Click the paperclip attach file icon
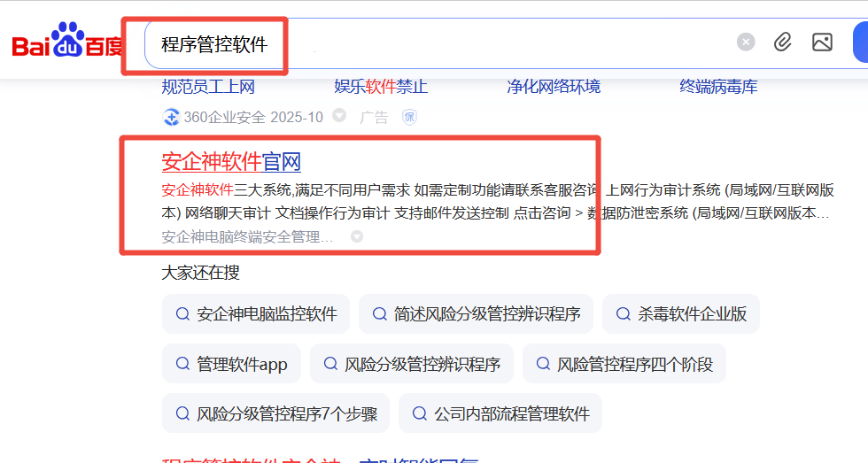 click(x=783, y=42)
